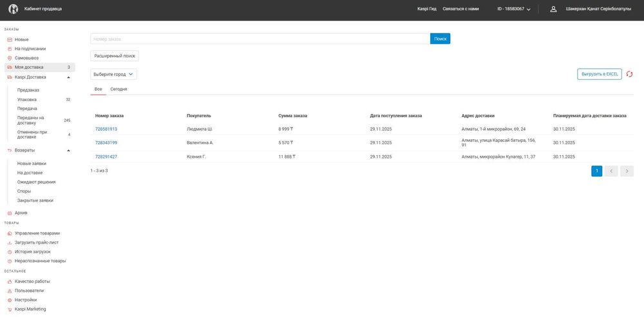
Task: Open order link 728581913
Action: coord(106,129)
